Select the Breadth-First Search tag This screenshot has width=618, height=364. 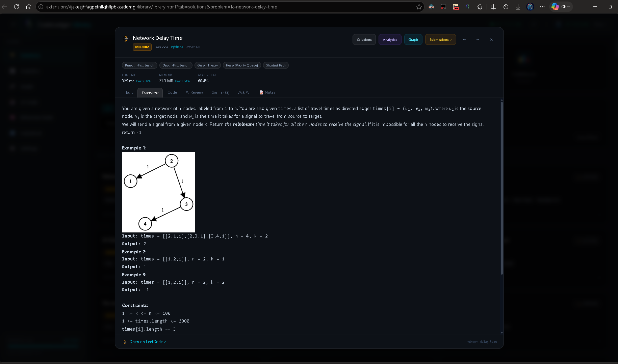(139, 65)
